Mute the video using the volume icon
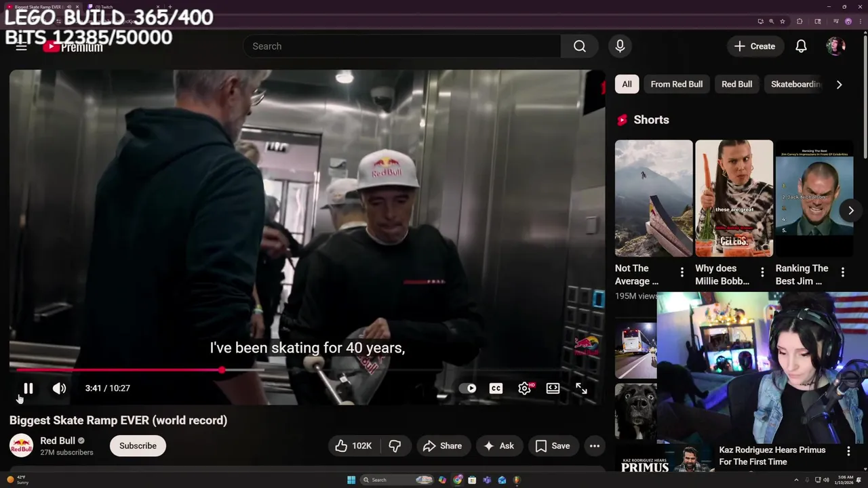868x488 pixels. coord(60,388)
